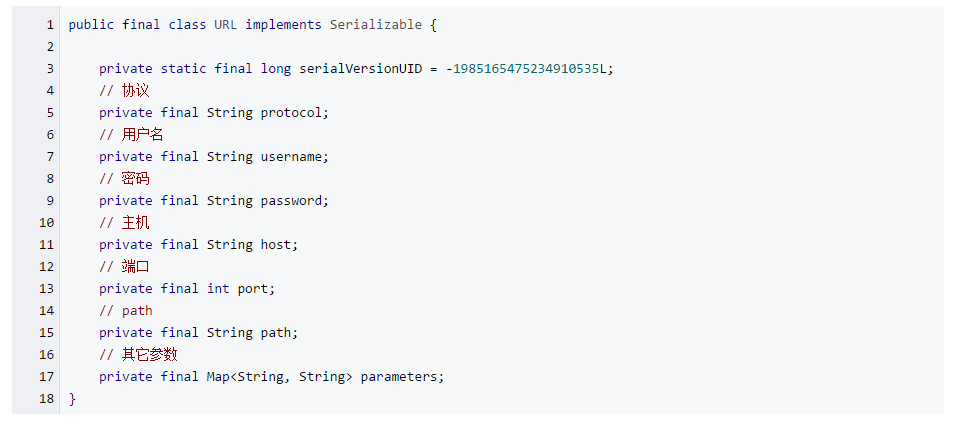957x426 pixels.
Task: Click the variable name port
Action: click(253, 289)
